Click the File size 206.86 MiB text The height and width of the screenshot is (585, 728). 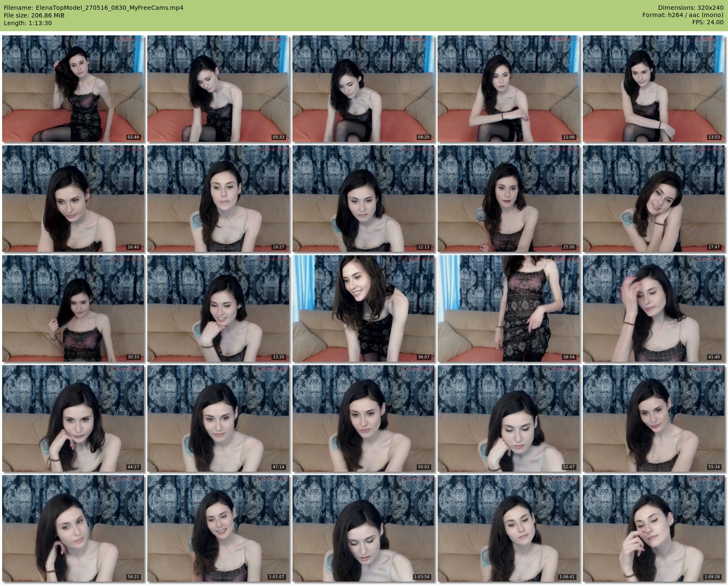[34, 15]
